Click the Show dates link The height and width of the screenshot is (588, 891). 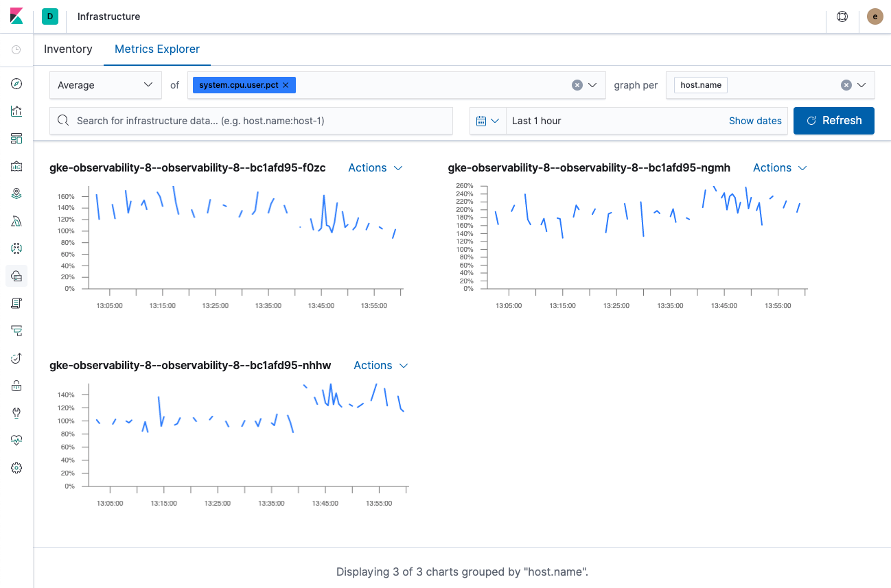[x=755, y=120]
